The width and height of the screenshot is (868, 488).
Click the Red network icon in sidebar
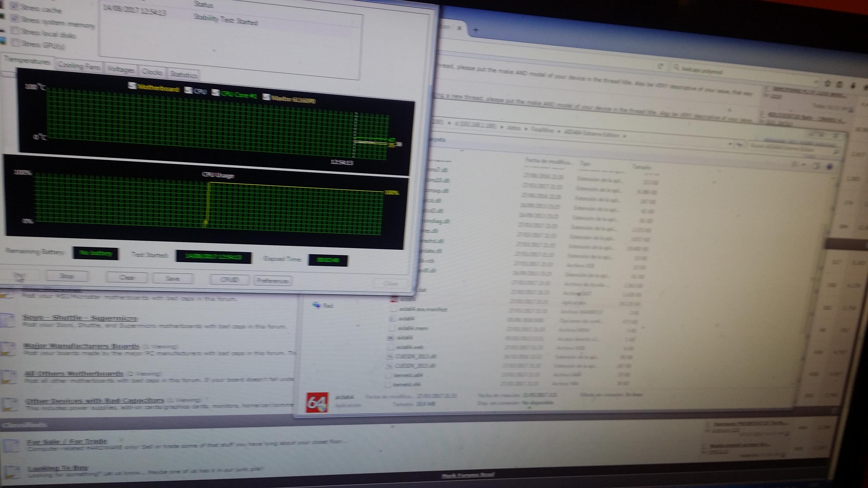click(x=317, y=305)
